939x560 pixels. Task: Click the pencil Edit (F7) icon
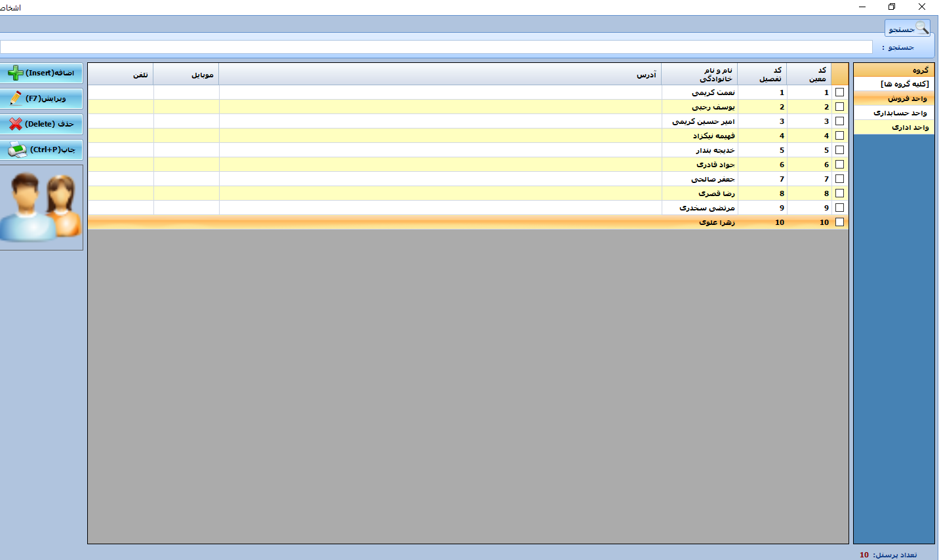coord(16,98)
